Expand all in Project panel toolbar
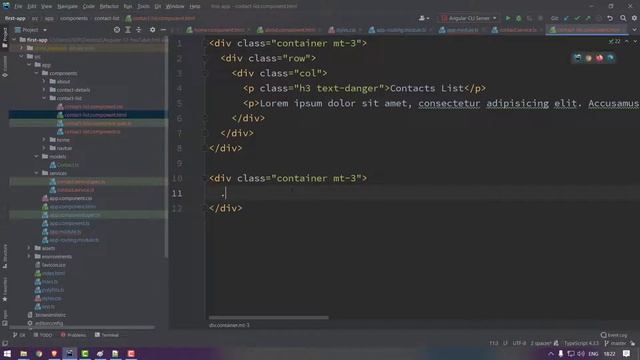This screenshot has height=360, width=640. (128, 30)
